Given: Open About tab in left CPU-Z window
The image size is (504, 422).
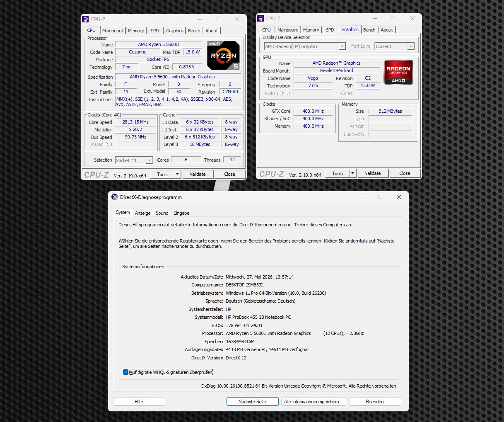Looking at the screenshot, I should 212,31.
